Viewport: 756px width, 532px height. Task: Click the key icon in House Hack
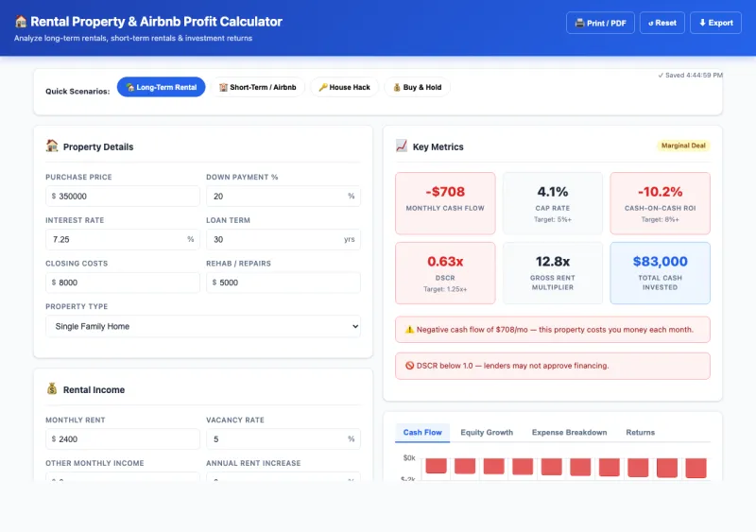[x=323, y=87]
